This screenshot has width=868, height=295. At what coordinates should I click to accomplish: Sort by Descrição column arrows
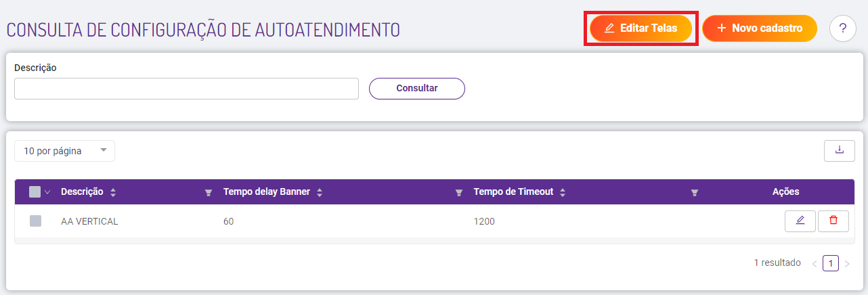(113, 192)
